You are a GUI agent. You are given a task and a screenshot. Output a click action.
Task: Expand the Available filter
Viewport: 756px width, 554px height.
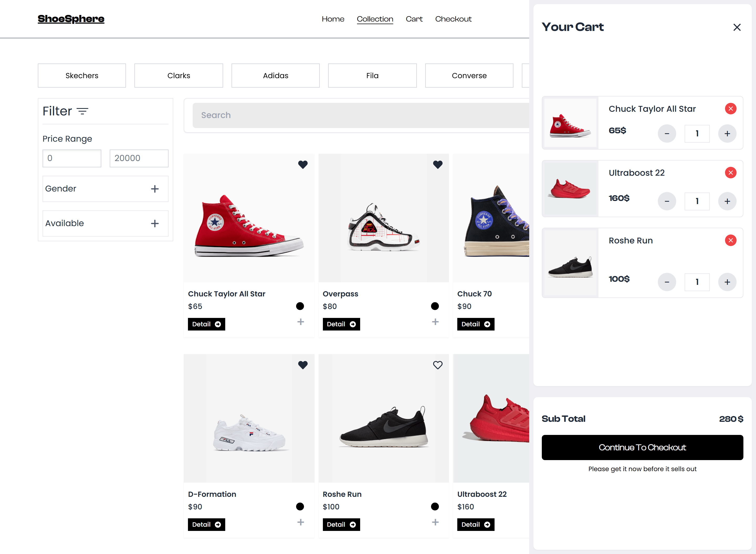[105, 223]
